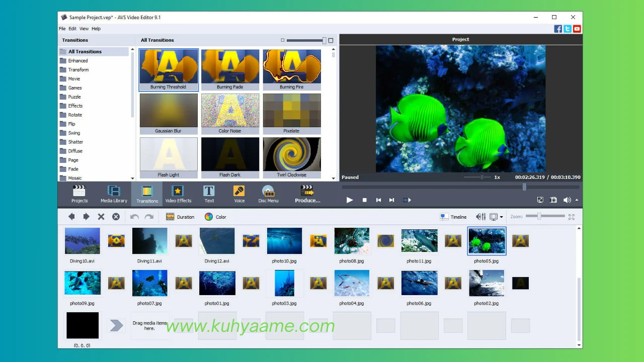This screenshot has width=644, height=362.
Task: Open the Media Library section
Action: 114,194
